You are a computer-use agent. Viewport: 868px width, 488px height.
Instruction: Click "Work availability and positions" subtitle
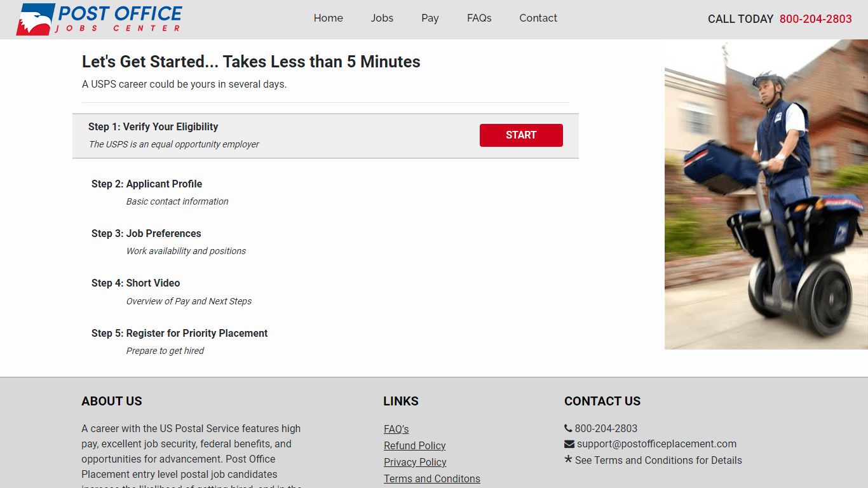(186, 251)
